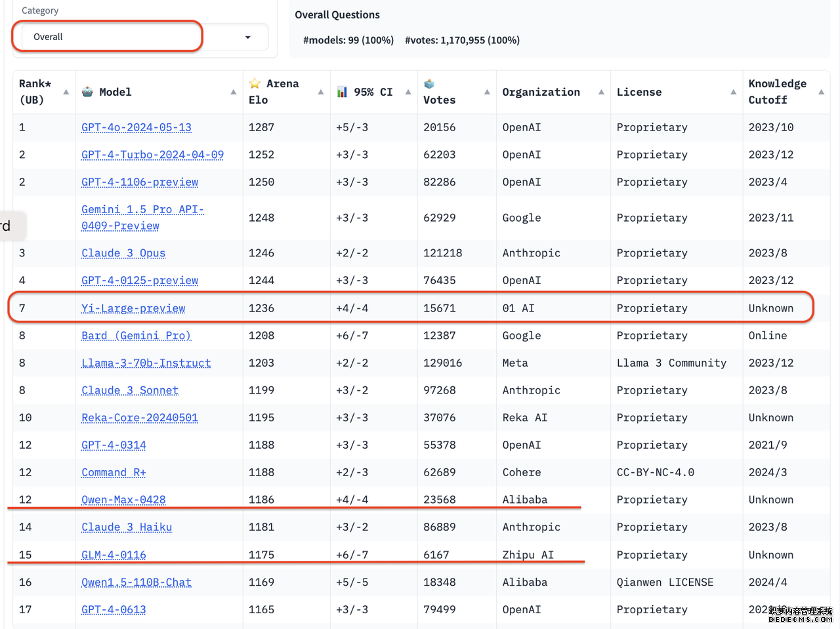This screenshot has width=840, height=629.
Task: Open the GLM-4-0116 link
Action: point(114,555)
